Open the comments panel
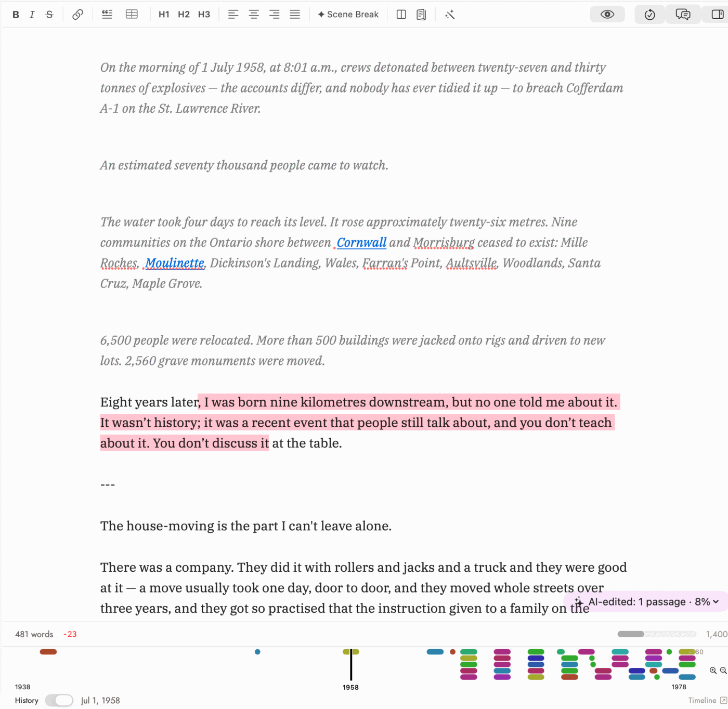The width and height of the screenshot is (728, 709). (x=683, y=15)
